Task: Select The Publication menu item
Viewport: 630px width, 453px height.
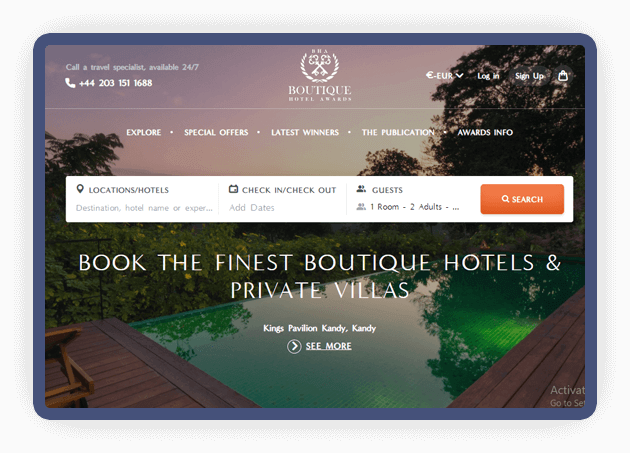Action: pos(398,133)
